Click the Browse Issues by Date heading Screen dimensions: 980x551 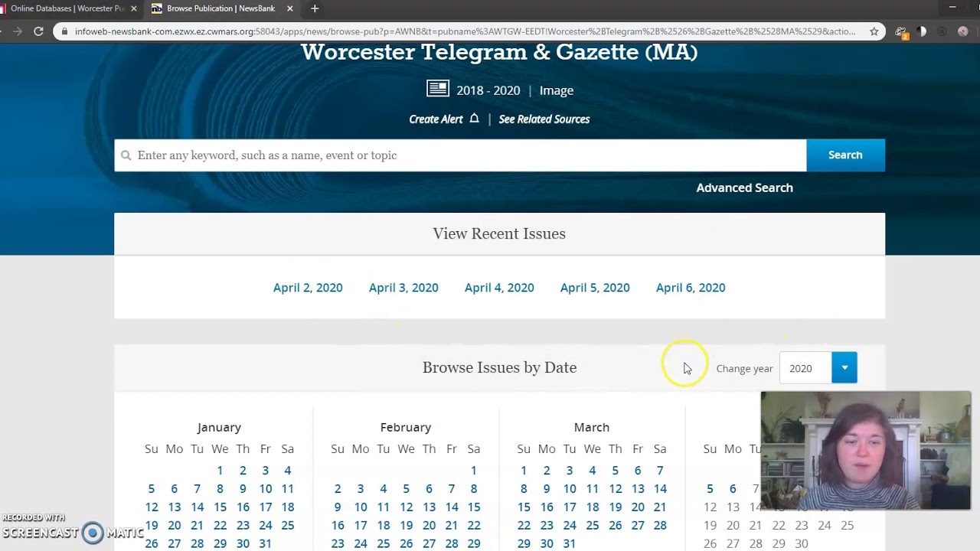coord(499,368)
